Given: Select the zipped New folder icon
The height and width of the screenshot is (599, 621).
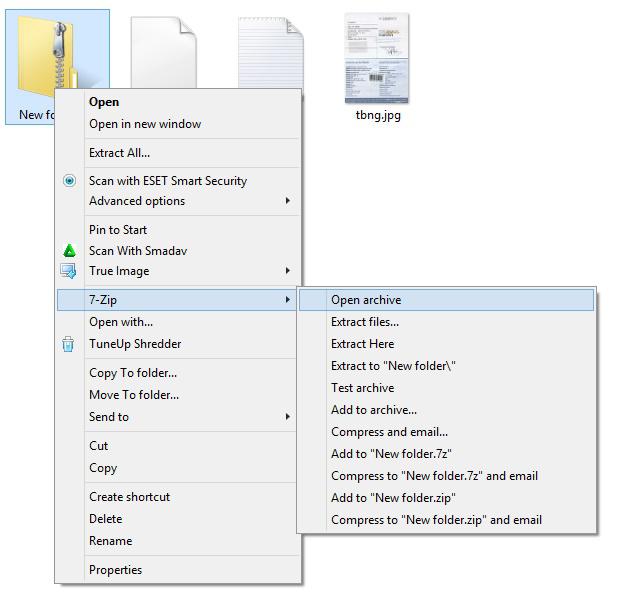Looking at the screenshot, I should (x=46, y=53).
